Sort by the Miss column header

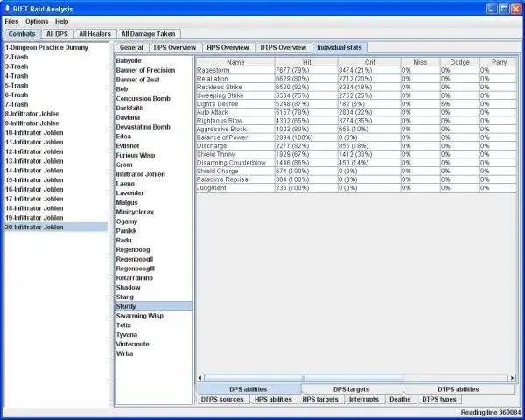pyautogui.click(x=421, y=62)
